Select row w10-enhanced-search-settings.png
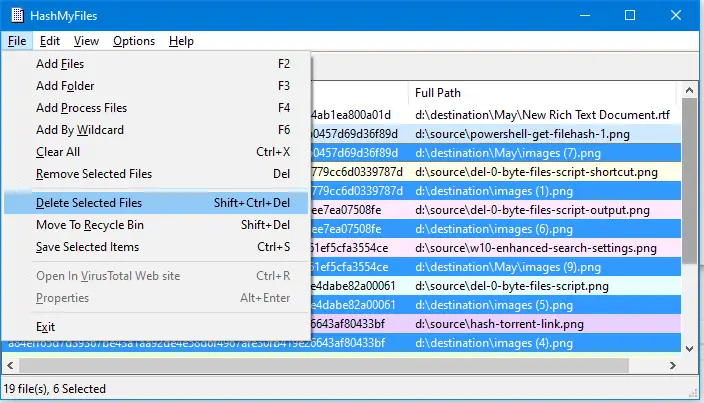The width and height of the screenshot is (704, 403). tap(496, 248)
